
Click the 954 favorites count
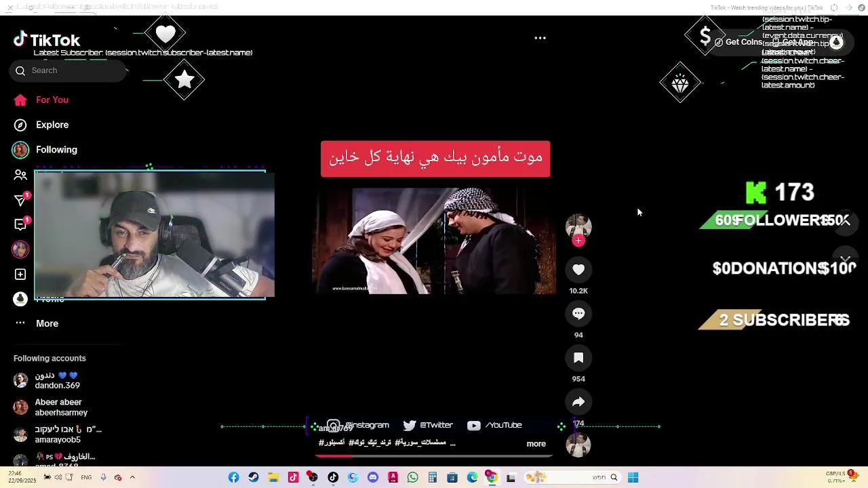pyautogui.click(x=578, y=379)
